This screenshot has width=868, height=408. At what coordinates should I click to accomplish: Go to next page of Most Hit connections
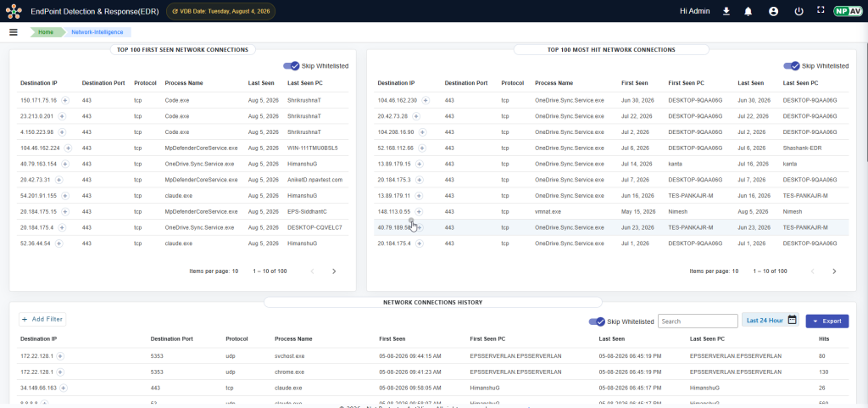tap(834, 271)
